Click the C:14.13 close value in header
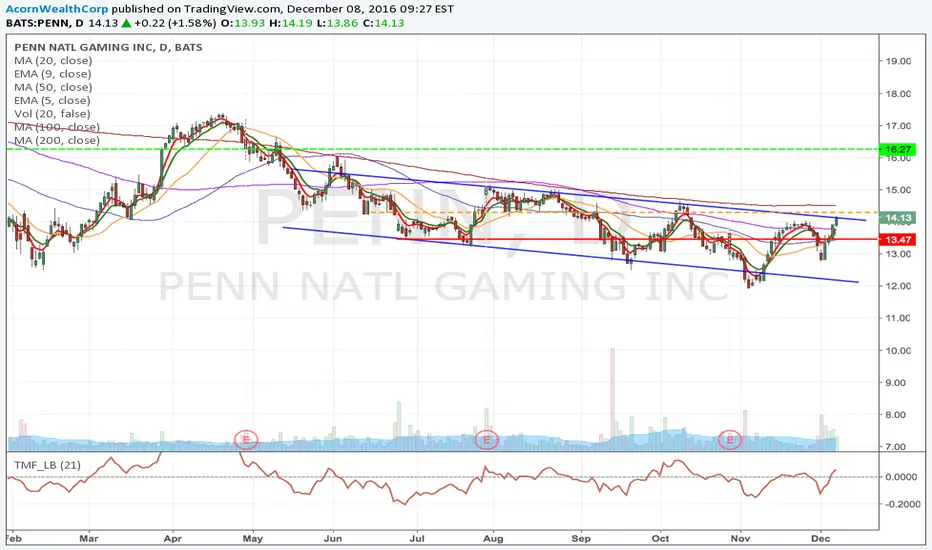Image resolution: width=932 pixels, height=550 pixels. [x=383, y=23]
